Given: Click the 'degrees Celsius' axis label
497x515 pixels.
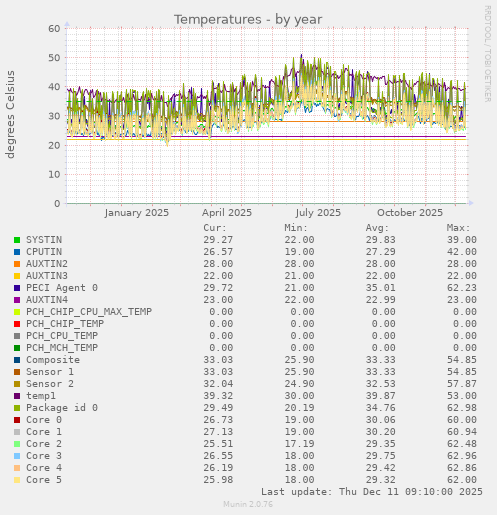Looking at the screenshot, I should pos(10,114).
